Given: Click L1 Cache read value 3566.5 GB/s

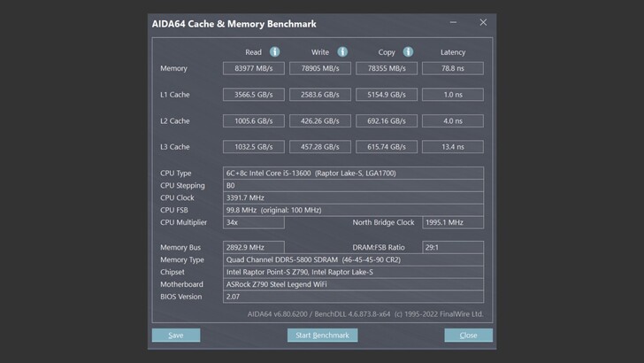Looking at the screenshot, I should pos(253,95).
